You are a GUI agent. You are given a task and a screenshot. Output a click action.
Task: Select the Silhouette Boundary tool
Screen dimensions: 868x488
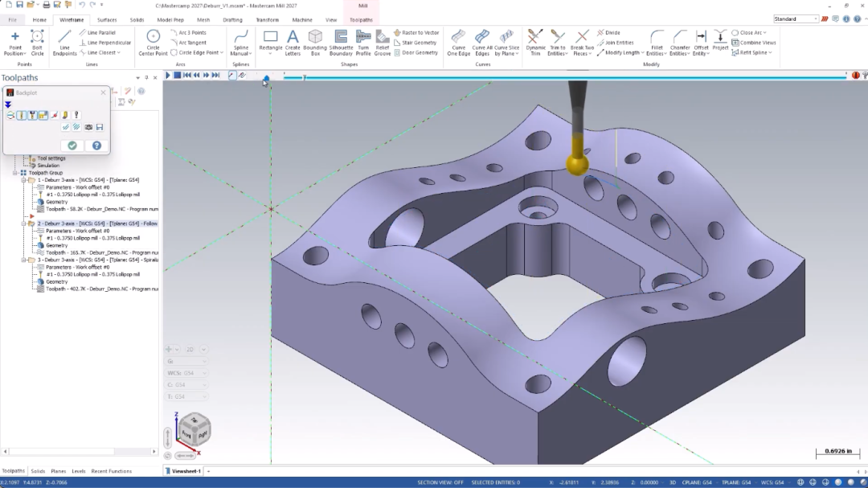point(341,43)
